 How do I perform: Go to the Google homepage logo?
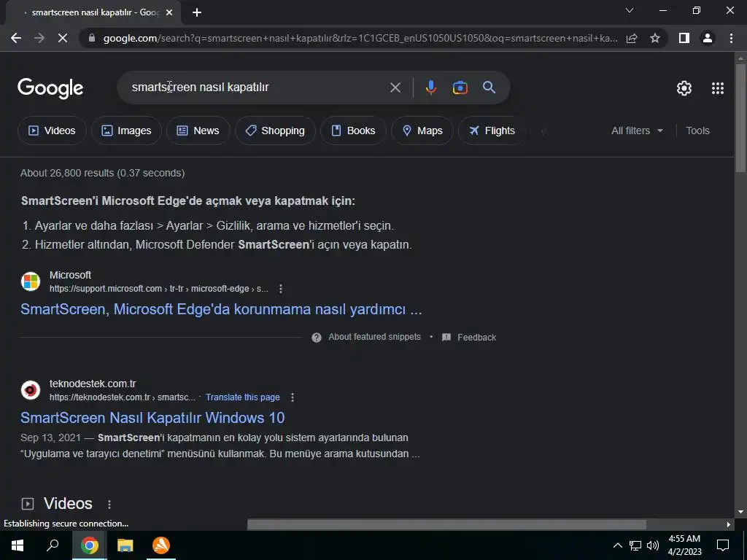pyautogui.click(x=50, y=88)
